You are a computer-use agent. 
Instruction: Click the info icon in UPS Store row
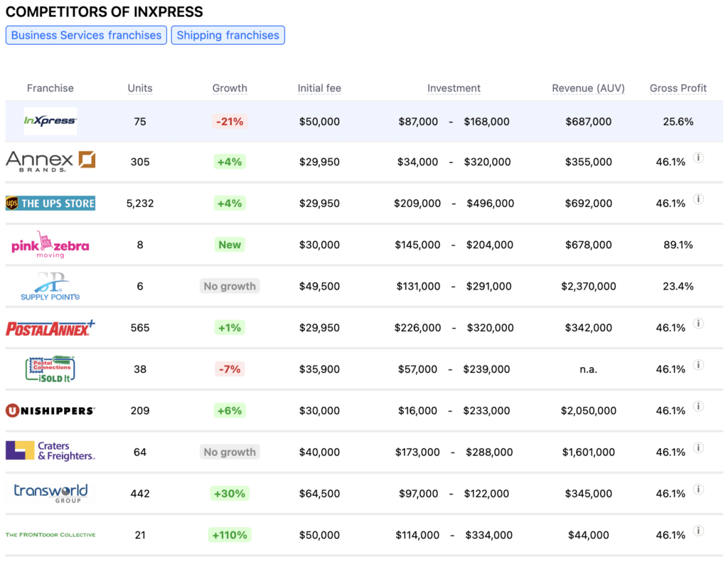[698, 199]
